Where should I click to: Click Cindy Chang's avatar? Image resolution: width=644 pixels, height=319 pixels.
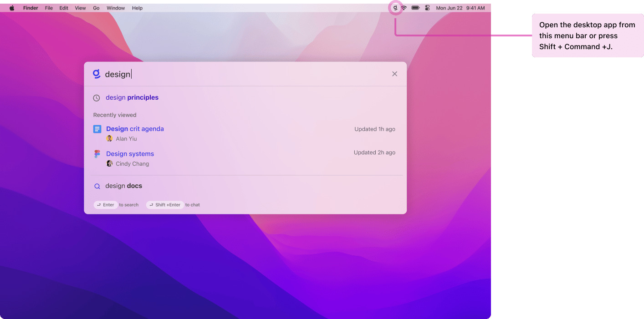109,163
